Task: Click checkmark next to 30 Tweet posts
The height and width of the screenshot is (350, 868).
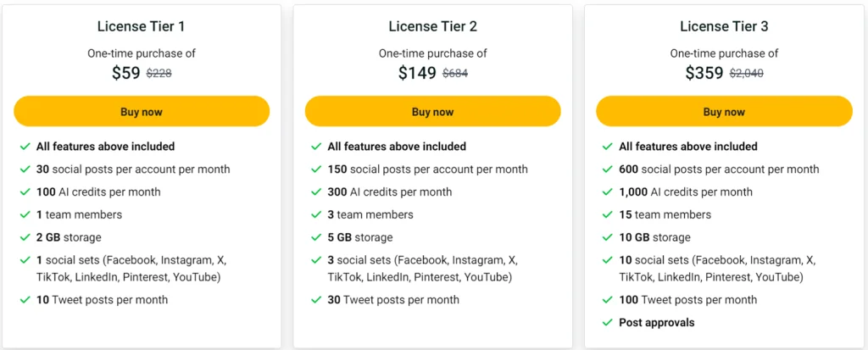Action: [316, 300]
